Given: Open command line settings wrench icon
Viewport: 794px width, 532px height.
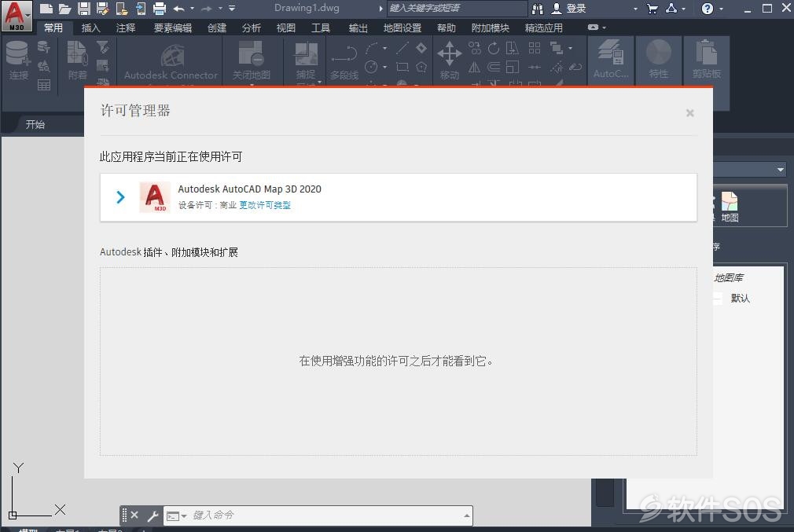Looking at the screenshot, I should point(153,515).
